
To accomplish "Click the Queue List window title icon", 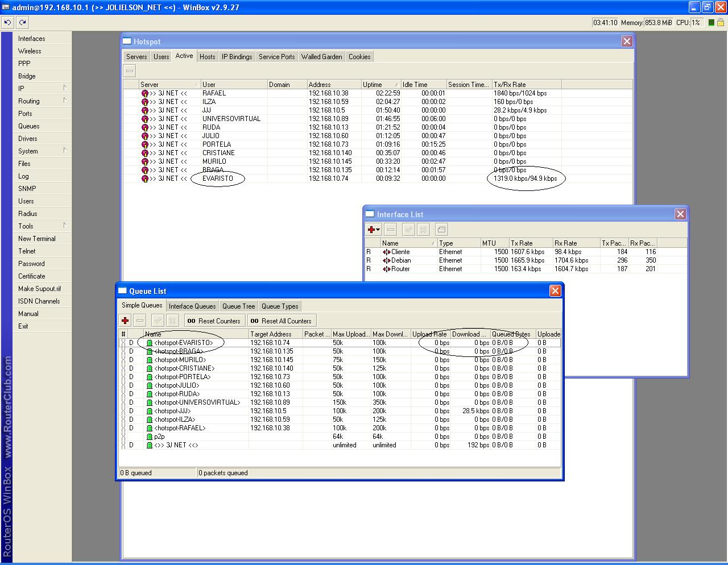I will tap(122, 291).
